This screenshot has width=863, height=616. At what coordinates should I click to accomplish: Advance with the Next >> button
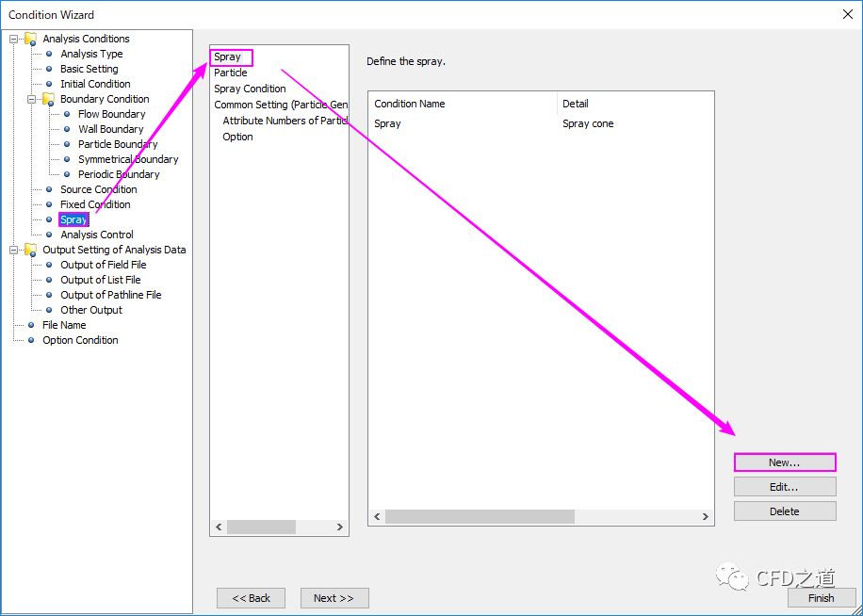334,598
